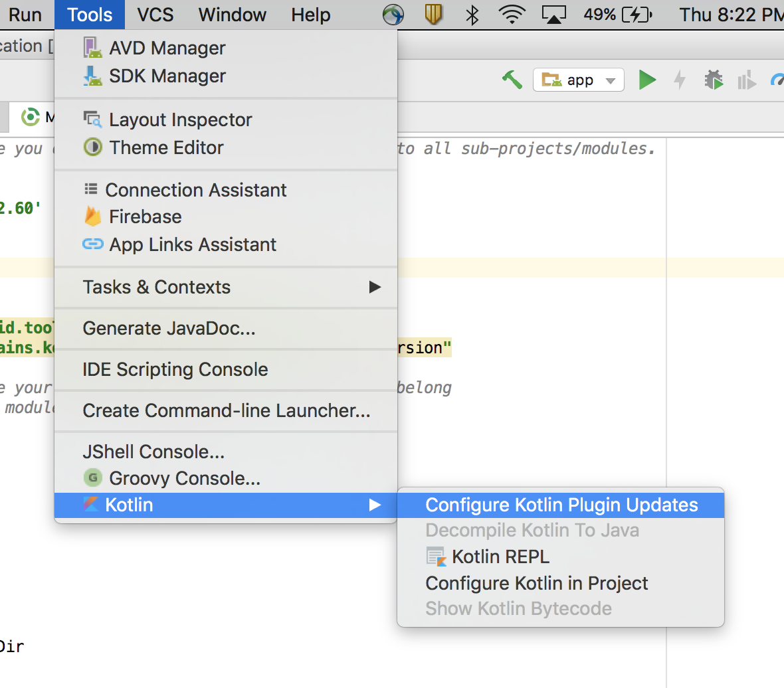Click comment text 'to all sub-projects/modules.'
The image size is (784, 688).
coord(526,148)
